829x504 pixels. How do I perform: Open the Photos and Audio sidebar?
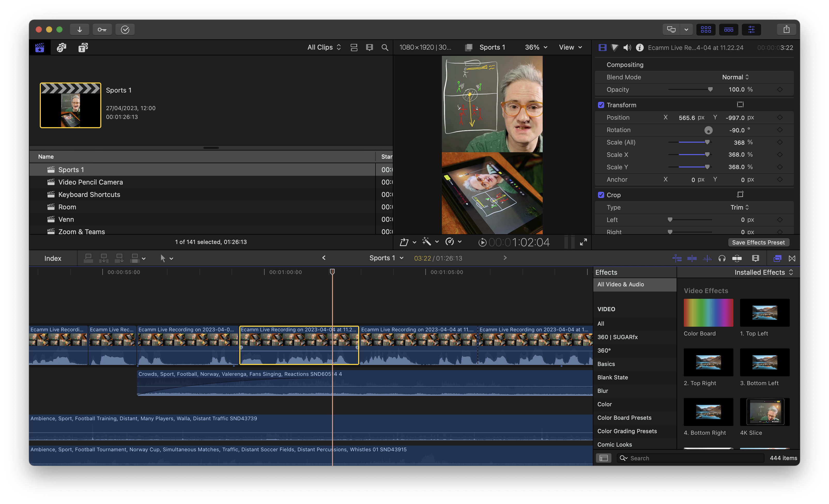(61, 48)
